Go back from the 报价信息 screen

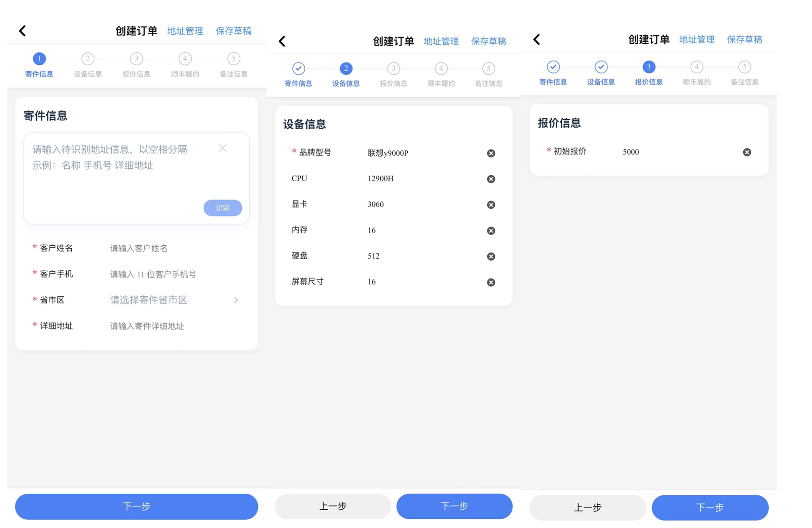coord(537,39)
